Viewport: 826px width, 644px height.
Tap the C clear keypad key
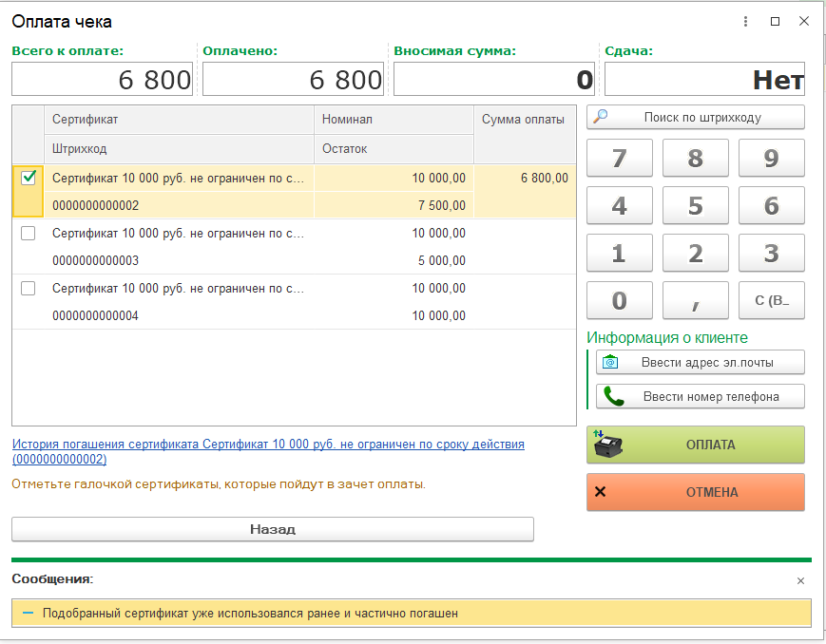[771, 300]
